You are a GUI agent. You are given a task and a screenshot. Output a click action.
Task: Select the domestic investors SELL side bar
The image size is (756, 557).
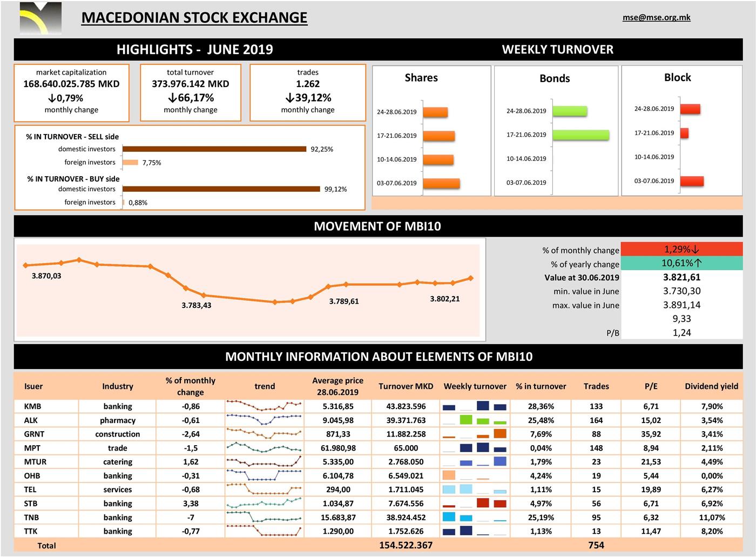(x=214, y=149)
